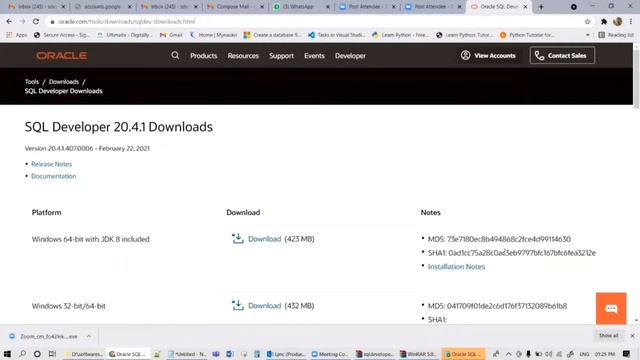Download Windows 64-bit with JDK 8 (423 MB)

click(x=264, y=239)
